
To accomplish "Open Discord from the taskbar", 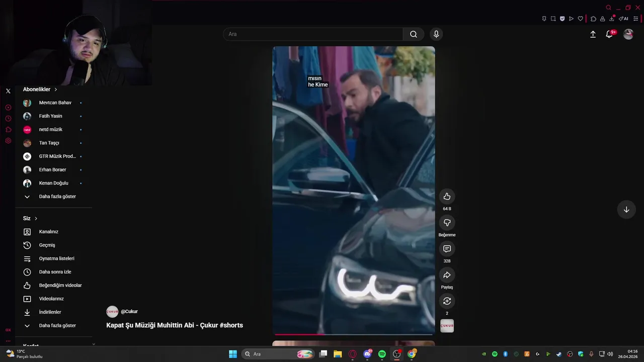I will pos(367,354).
